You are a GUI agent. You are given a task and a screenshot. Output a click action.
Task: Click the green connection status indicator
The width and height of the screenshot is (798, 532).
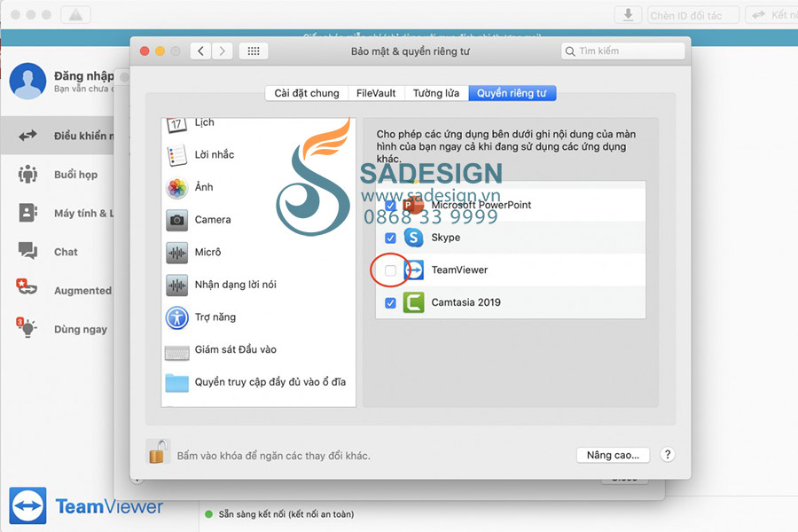(x=208, y=514)
